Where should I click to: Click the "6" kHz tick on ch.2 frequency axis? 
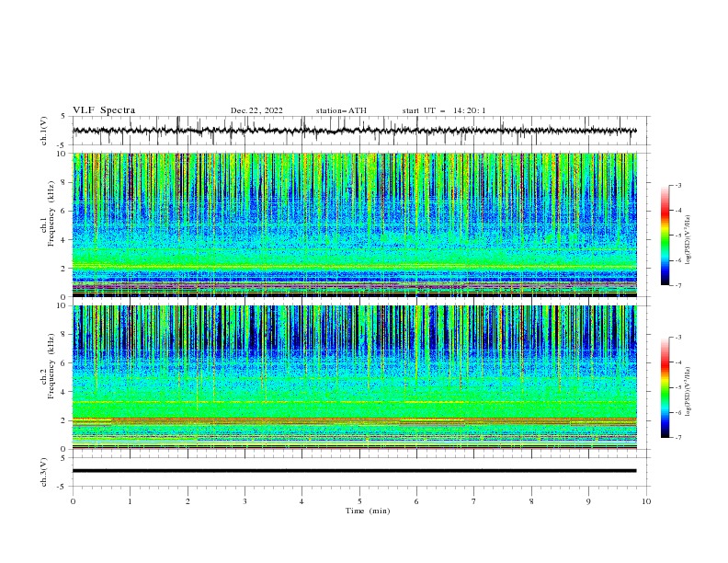(x=64, y=363)
